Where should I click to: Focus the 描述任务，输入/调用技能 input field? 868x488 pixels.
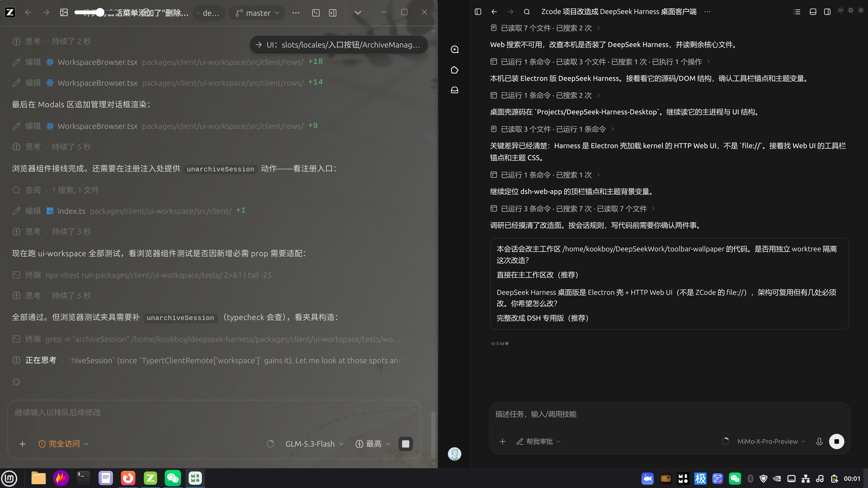(x=669, y=414)
